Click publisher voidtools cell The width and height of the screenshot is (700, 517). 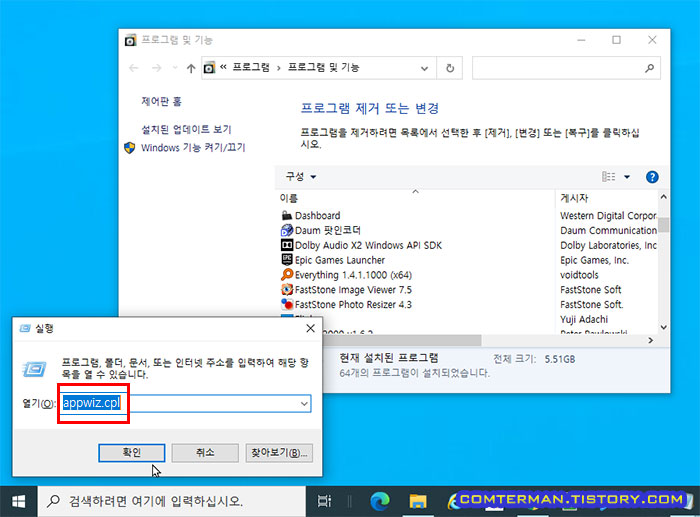click(579, 275)
